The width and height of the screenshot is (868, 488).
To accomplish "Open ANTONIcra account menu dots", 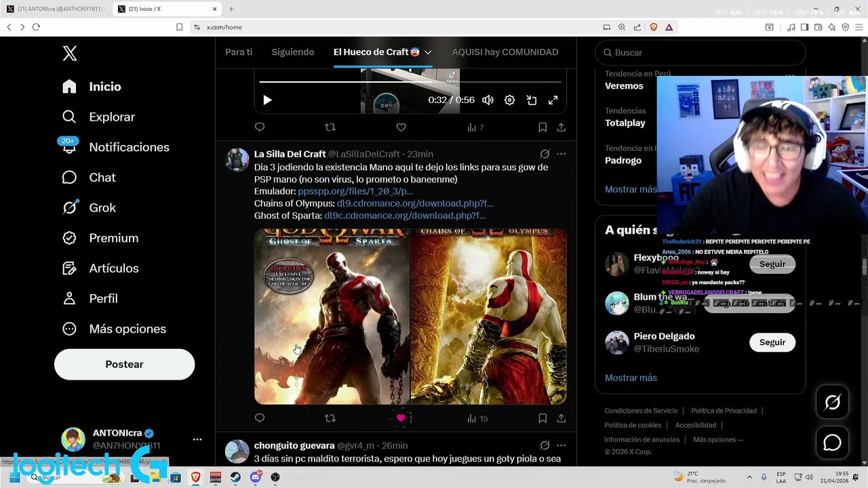I will pyautogui.click(x=197, y=439).
